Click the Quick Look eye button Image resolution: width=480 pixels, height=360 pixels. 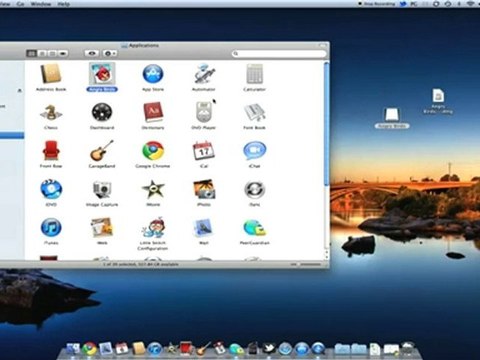tap(92, 53)
